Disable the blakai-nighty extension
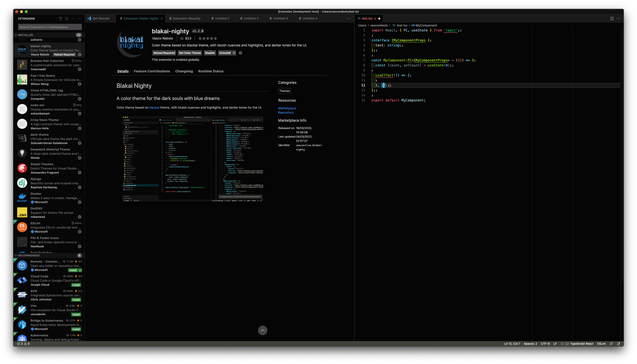Screen dimensions: 637x364 pos(210,53)
